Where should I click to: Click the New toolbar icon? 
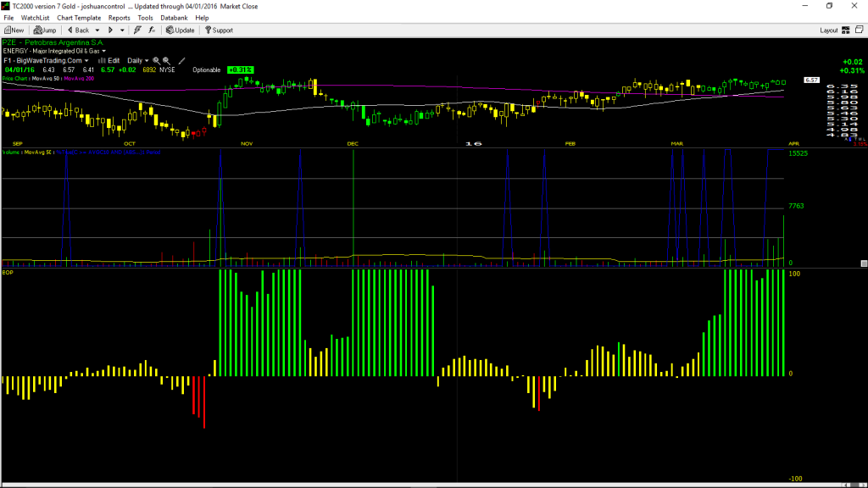point(14,30)
